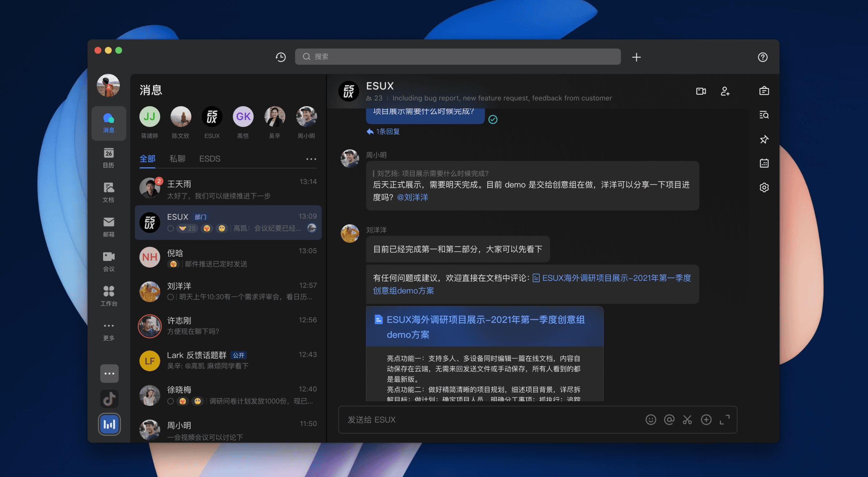Open the ellipsis menu beside message tabs
This screenshot has width=868, height=477.
pyautogui.click(x=311, y=159)
